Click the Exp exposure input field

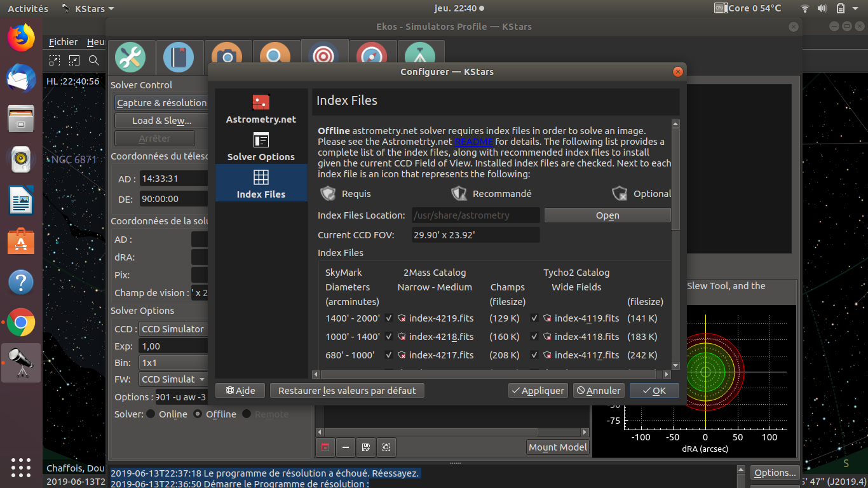pos(173,346)
